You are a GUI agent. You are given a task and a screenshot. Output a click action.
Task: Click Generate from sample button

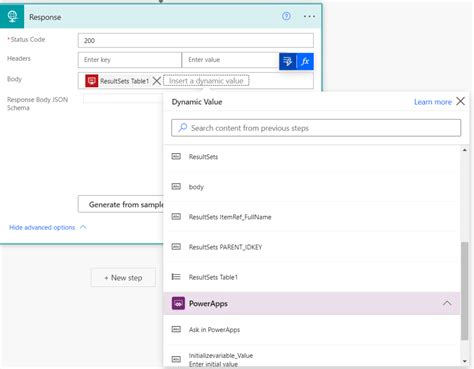click(121, 204)
